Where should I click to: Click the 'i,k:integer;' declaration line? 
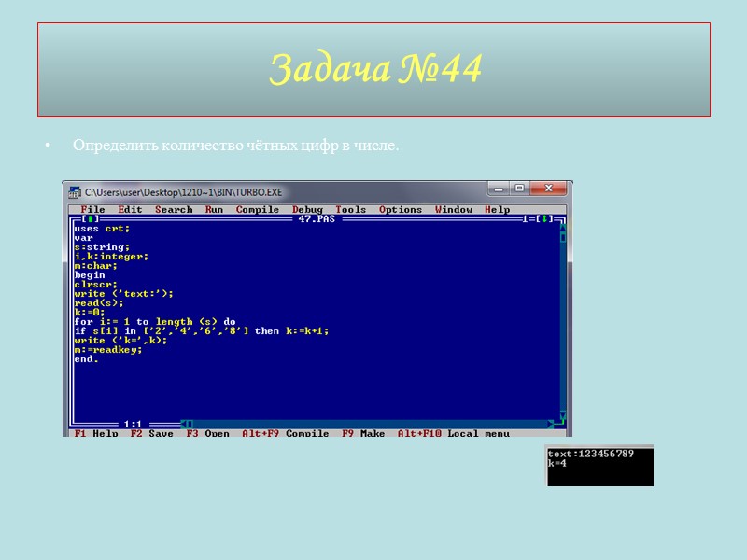click(111, 256)
